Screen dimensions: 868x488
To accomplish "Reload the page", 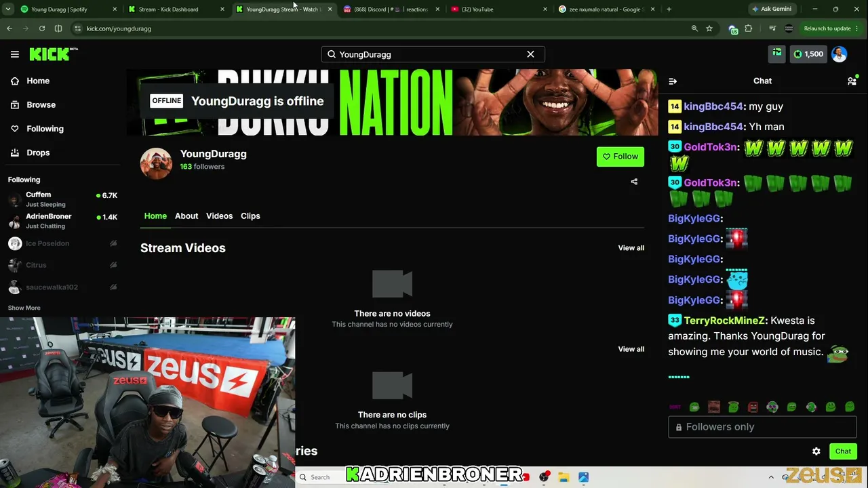I will point(42,28).
